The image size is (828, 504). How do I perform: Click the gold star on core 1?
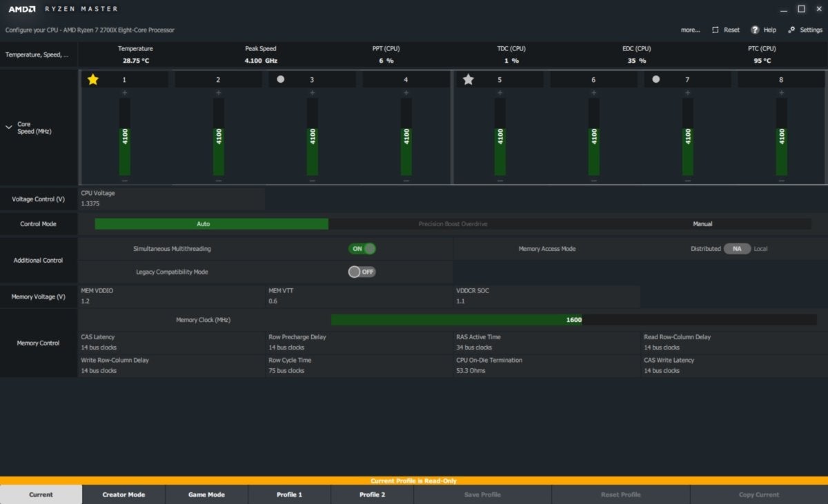coord(93,79)
